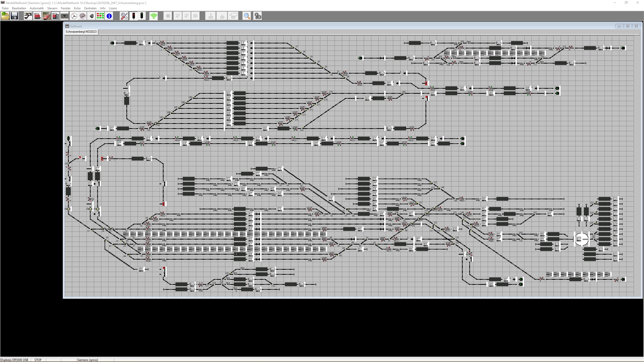644x362 pixels.
Task: Minimize the inner Stellwerk window
Action: [619, 26]
